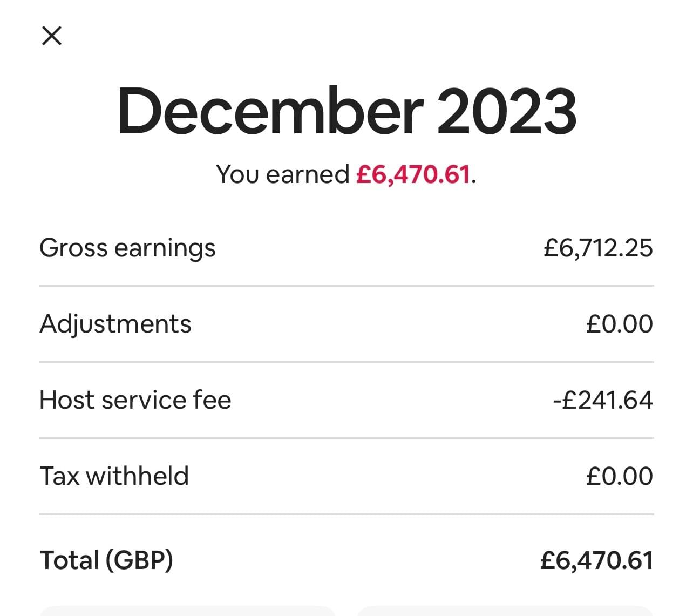The image size is (693, 616).
Task: Select the Adjustments label
Action: [x=115, y=324]
